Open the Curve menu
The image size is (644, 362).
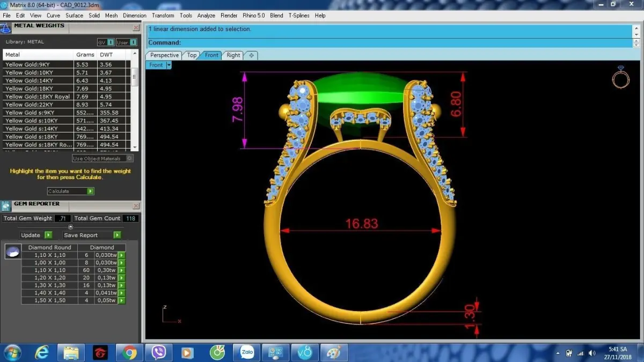pos(53,16)
